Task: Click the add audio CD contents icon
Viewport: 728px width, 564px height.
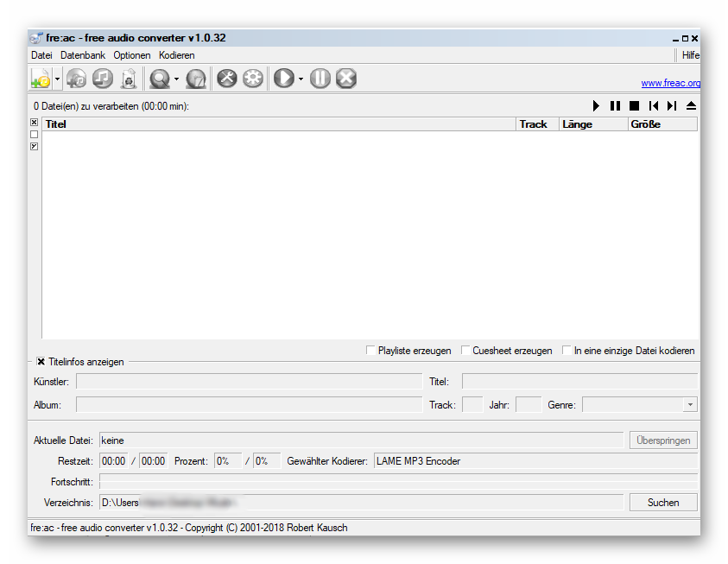Action: click(77, 79)
